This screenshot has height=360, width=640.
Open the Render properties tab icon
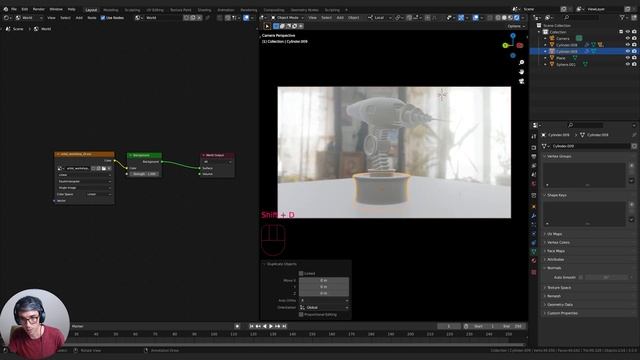click(534, 147)
